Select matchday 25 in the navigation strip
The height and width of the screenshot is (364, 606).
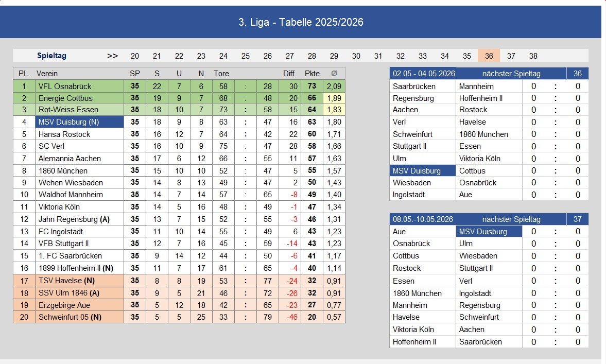click(x=246, y=56)
